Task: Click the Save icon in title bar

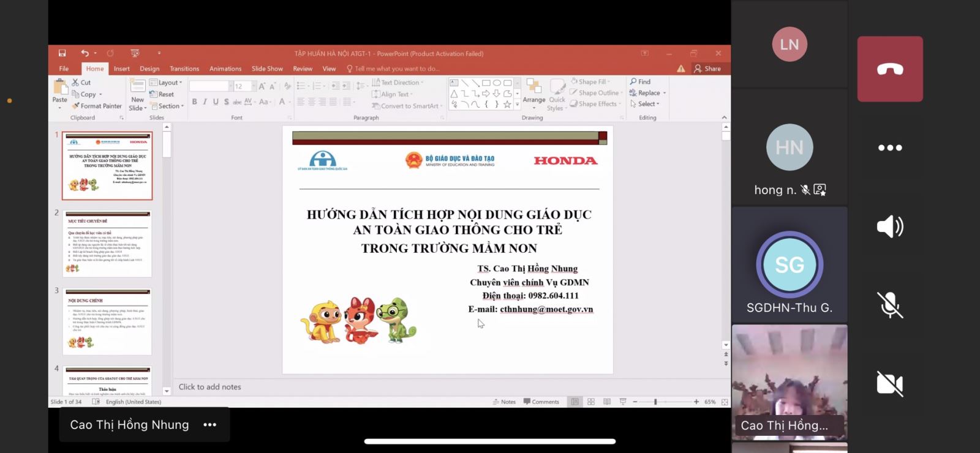Action: click(x=62, y=53)
